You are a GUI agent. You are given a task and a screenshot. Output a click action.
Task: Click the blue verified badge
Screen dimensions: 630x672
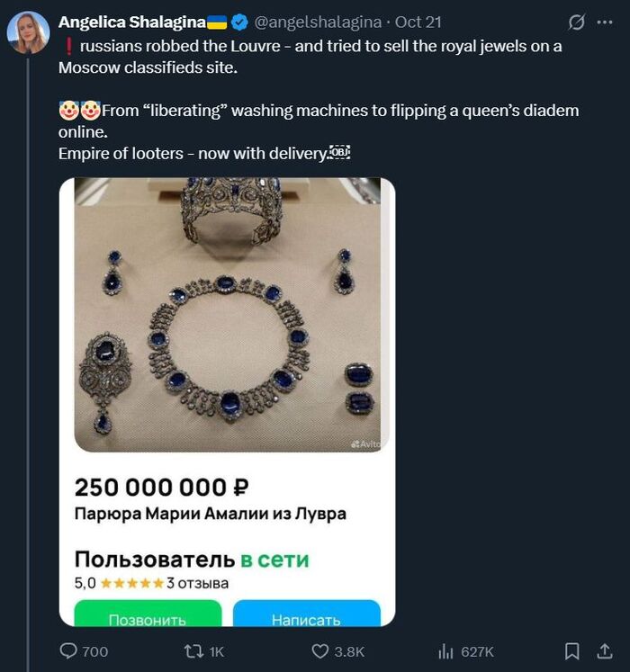click(241, 22)
